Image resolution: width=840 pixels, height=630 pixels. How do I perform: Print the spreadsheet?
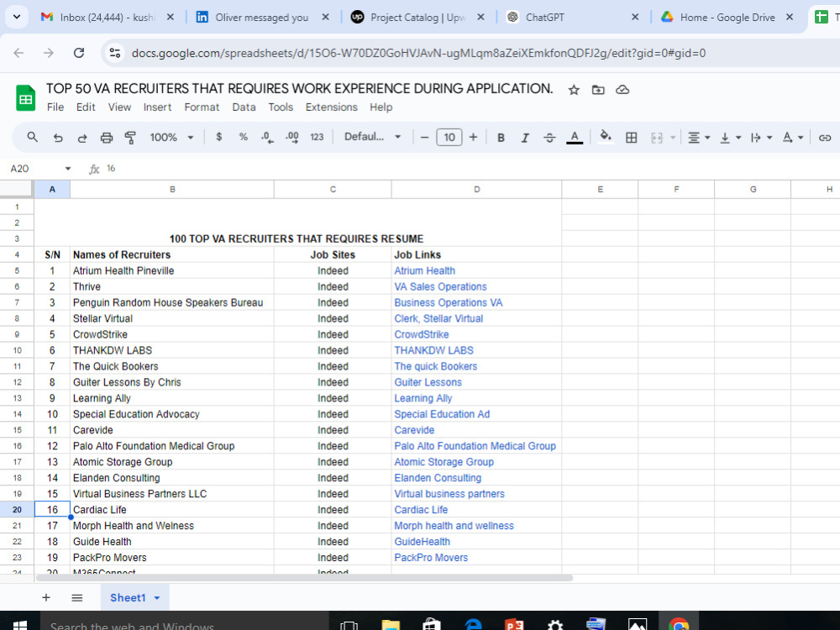point(107,138)
